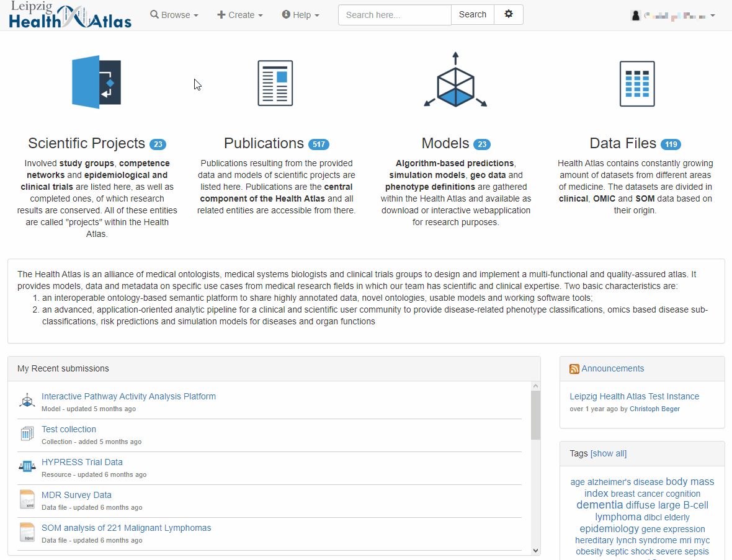Focus the 'Search here...' input field
Viewport: 732px width, 560px height.
394,15
